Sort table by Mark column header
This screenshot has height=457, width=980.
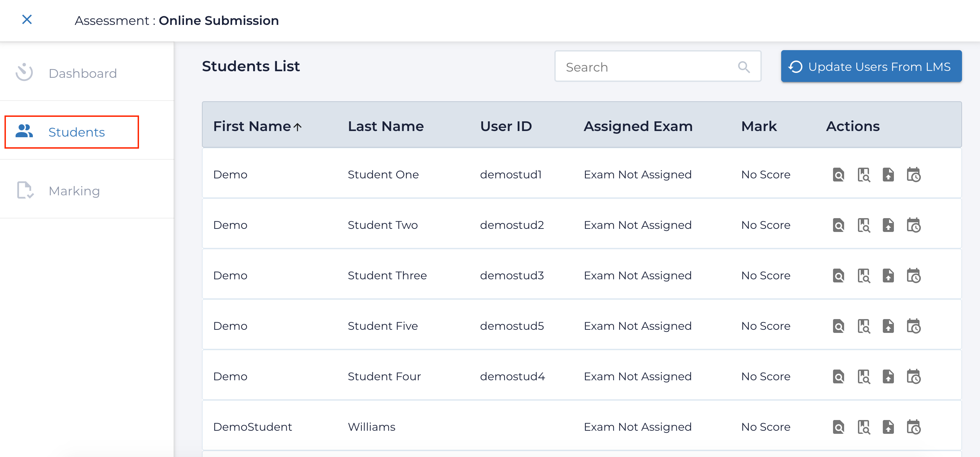tap(759, 126)
